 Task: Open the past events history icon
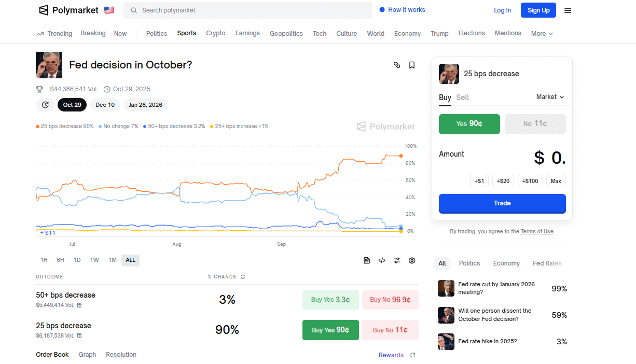pos(45,105)
